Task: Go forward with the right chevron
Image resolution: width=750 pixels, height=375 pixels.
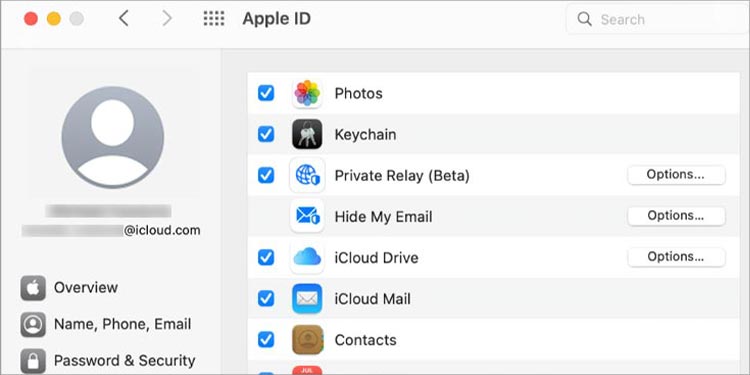Action: 166,19
